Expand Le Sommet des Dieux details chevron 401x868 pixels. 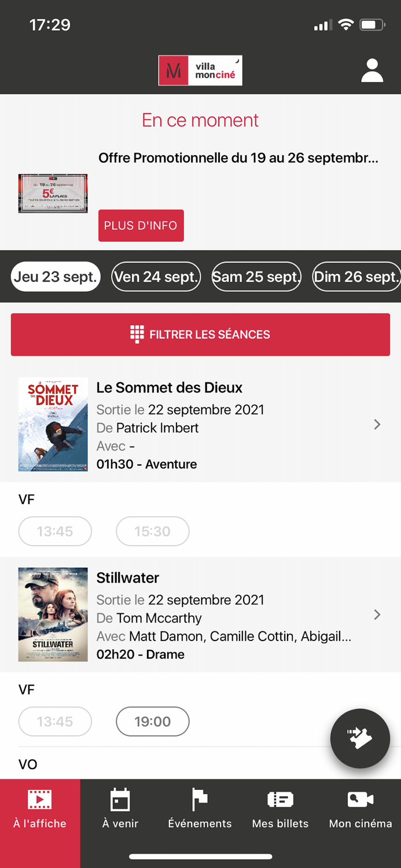377,425
